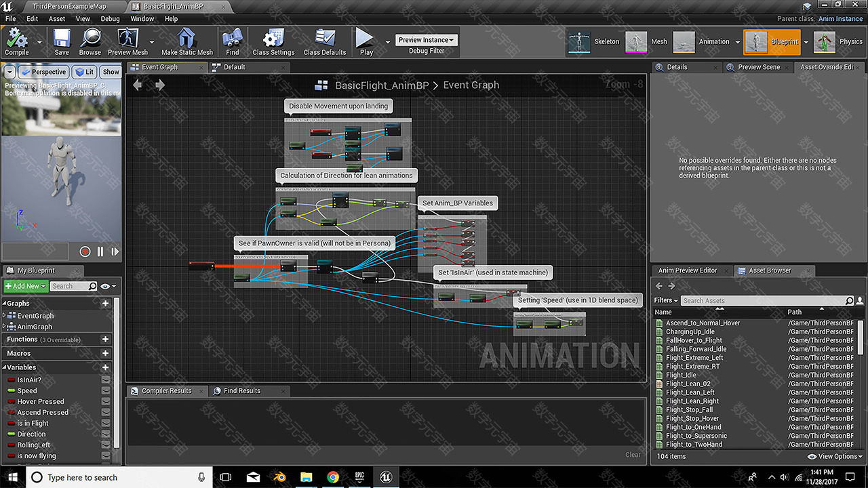The image size is (868, 488).
Task: Open the Add New dropdown
Action: click(26, 286)
